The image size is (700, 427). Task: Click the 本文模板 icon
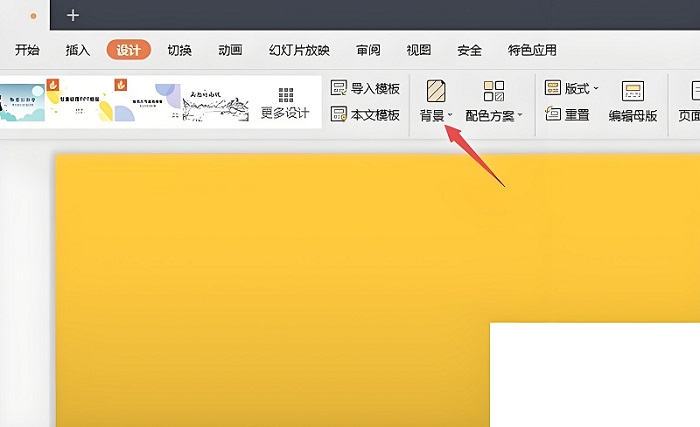[339, 114]
